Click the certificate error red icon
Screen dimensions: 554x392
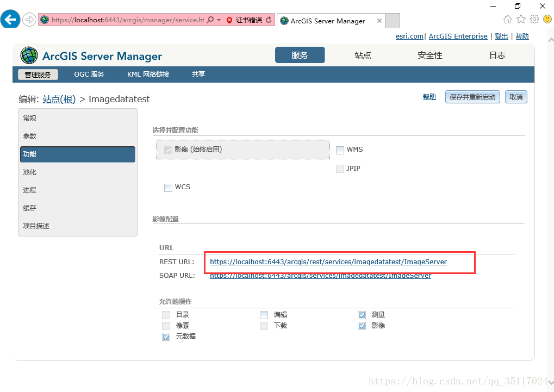229,20
